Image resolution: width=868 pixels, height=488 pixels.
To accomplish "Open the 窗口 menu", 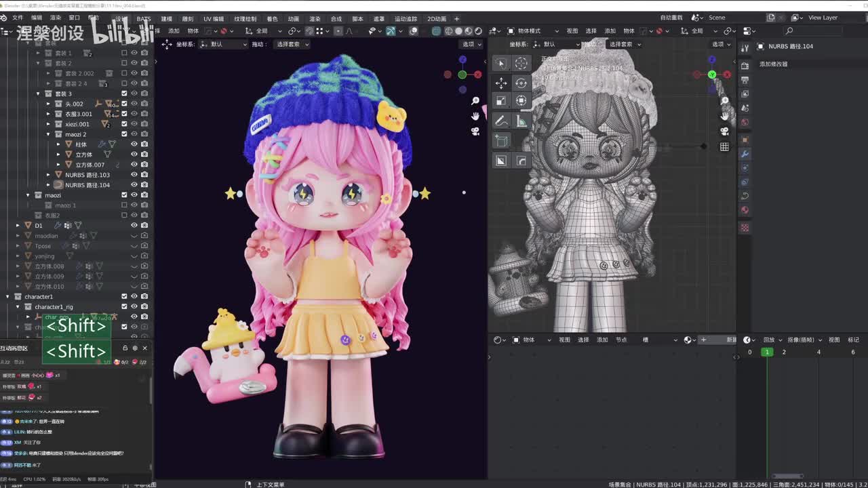I will point(75,18).
